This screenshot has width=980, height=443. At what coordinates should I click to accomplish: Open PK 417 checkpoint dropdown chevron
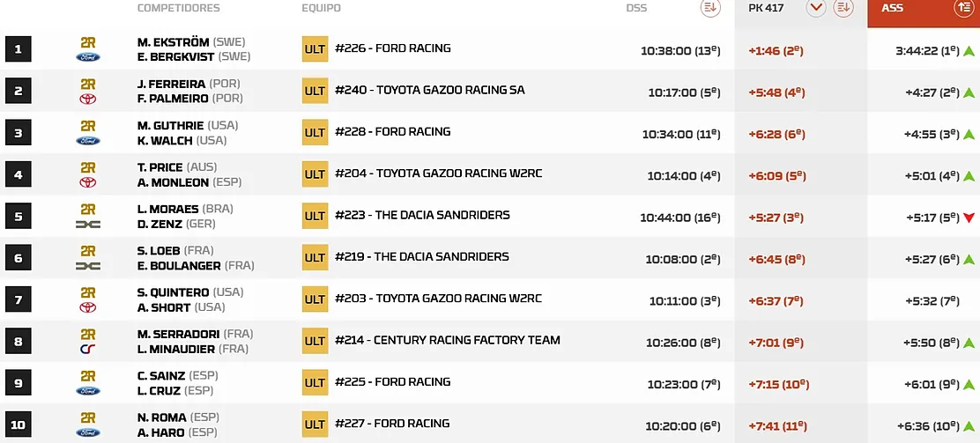tap(816, 8)
